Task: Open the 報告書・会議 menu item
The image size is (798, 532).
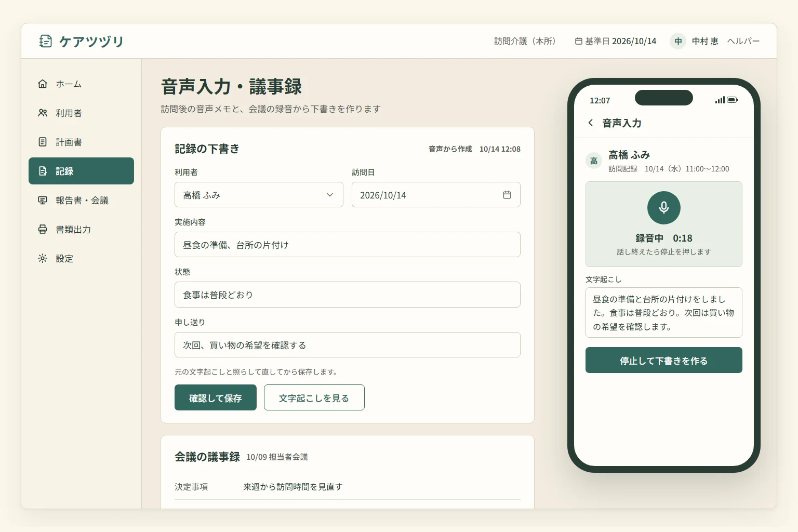Action: coord(81,200)
